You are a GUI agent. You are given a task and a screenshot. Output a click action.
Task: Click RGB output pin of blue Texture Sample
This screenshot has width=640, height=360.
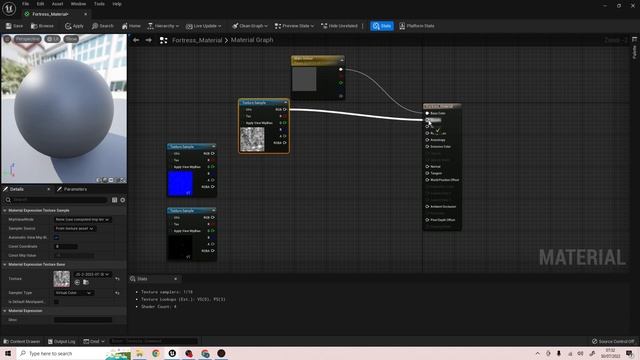pos(213,153)
